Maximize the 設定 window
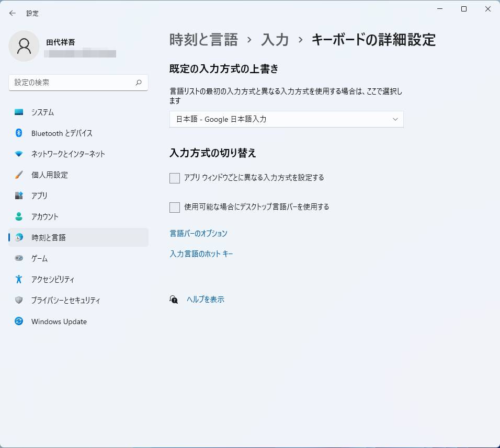 pyautogui.click(x=464, y=9)
